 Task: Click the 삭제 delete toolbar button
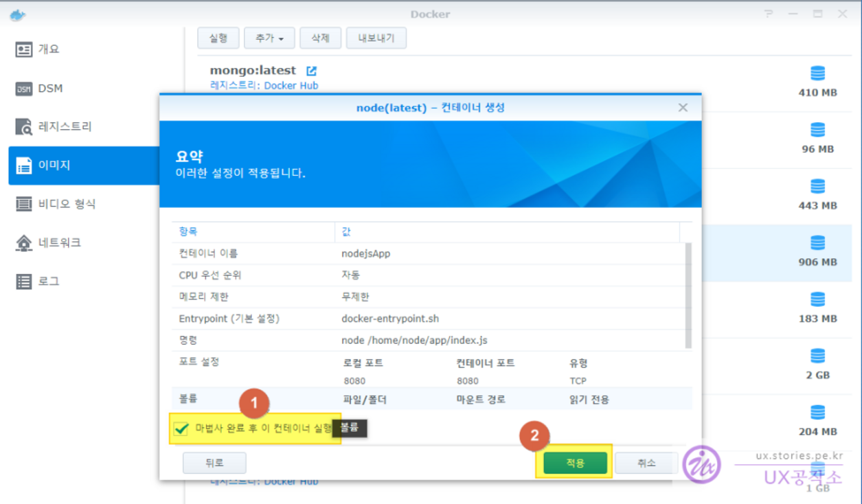coord(320,38)
